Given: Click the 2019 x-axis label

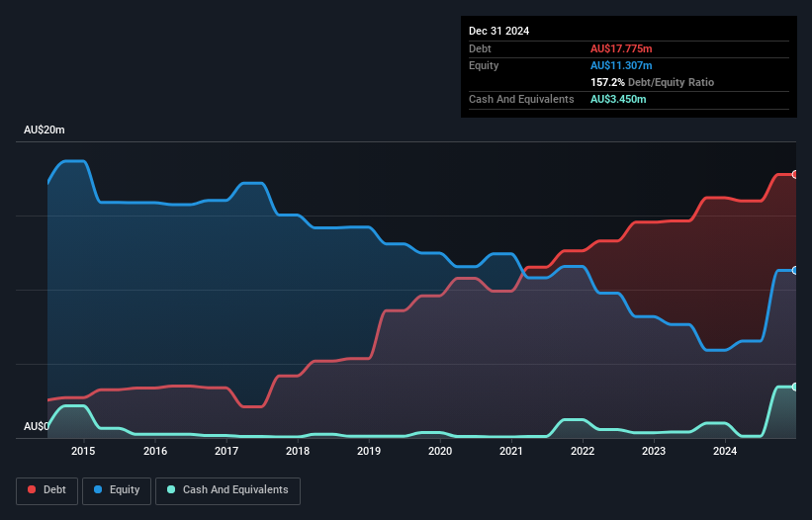Looking at the screenshot, I should tap(369, 451).
